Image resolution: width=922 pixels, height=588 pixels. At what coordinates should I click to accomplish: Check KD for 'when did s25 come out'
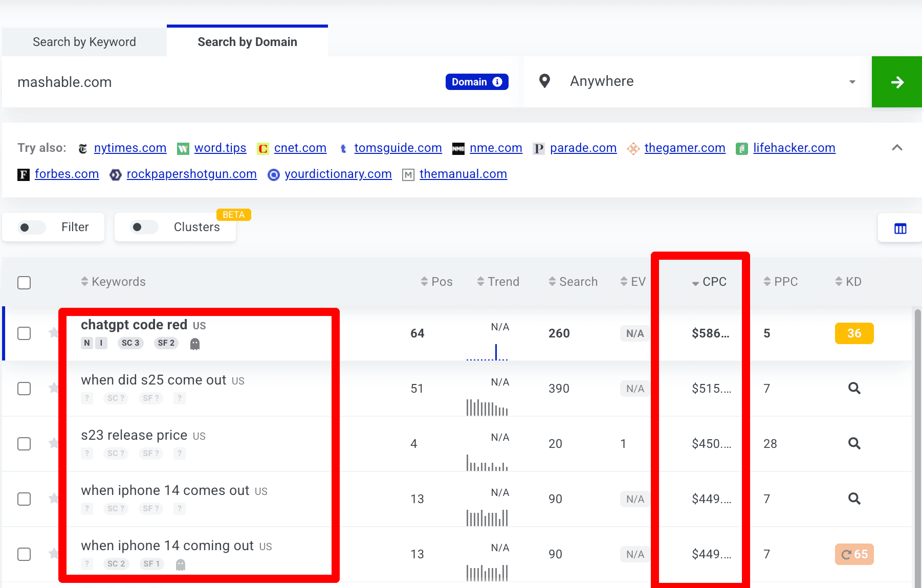[854, 388]
